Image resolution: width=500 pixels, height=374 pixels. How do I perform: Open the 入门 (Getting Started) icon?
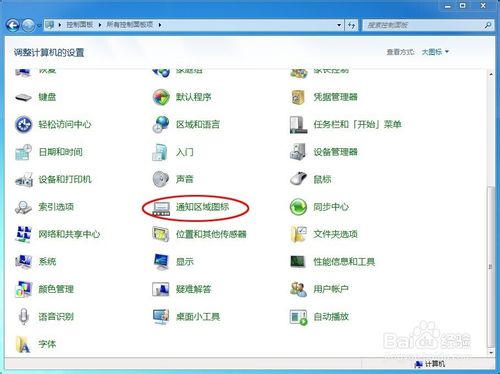click(160, 152)
